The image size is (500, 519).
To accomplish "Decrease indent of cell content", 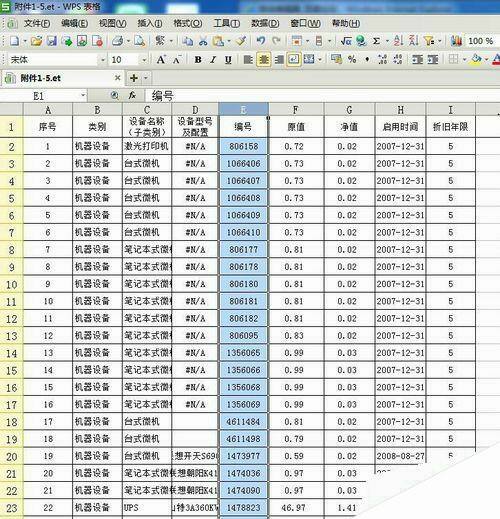I will click(417, 60).
